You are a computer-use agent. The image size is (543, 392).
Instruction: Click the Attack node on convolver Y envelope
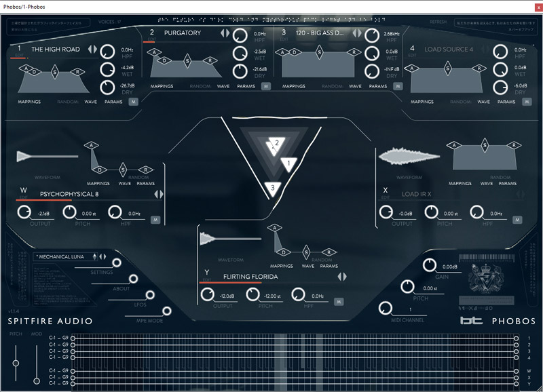pos(275,228)
